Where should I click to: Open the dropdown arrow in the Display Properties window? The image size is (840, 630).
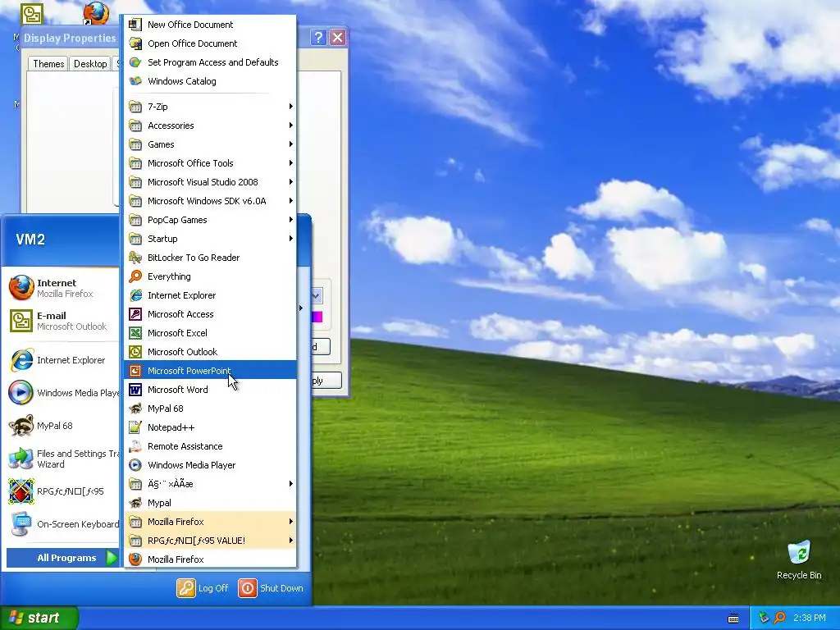(316, 295)
